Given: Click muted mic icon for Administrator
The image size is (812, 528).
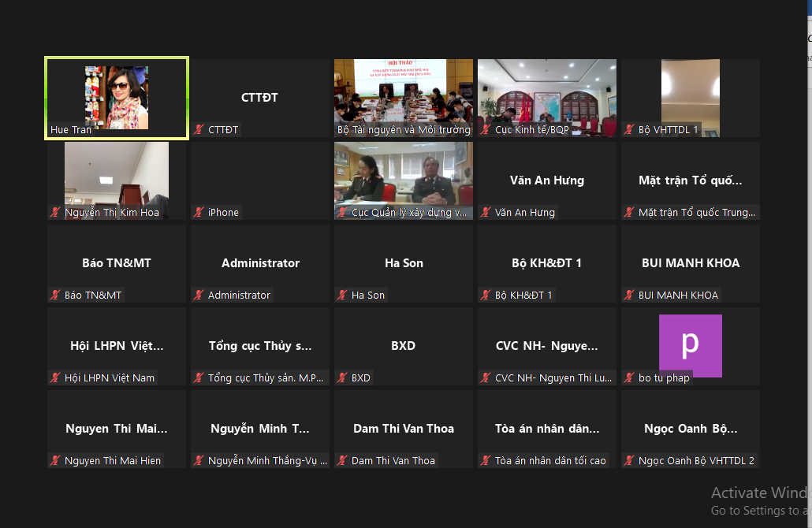Looking at the screenshot, I should coord(199,295).
